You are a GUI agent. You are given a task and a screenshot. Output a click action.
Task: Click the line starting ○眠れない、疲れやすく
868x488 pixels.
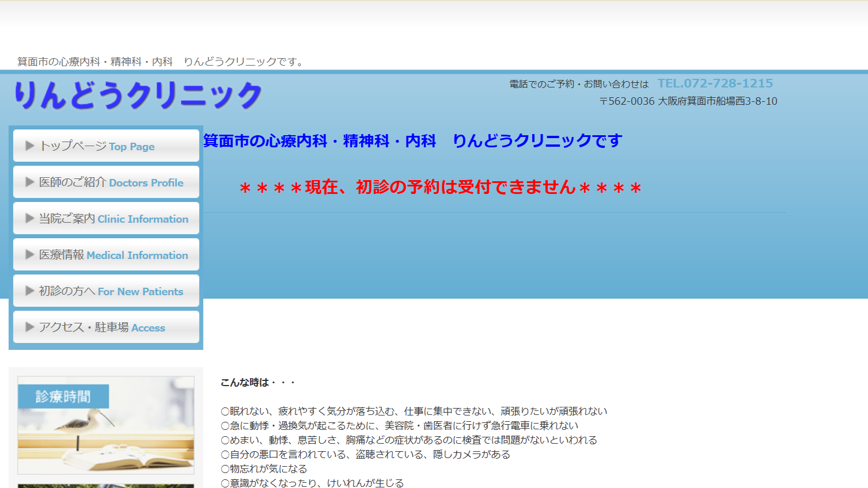pyautogui.click(x=414, y=411)
